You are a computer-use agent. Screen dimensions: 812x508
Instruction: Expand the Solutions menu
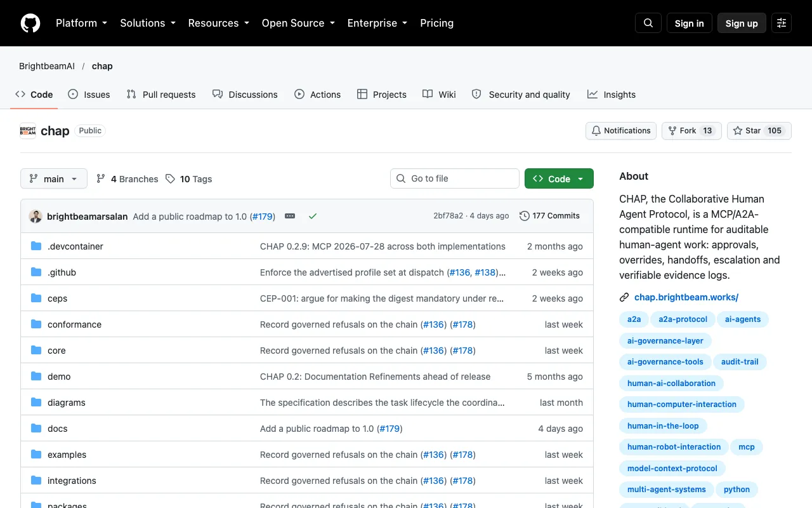(x=147, y=23)
